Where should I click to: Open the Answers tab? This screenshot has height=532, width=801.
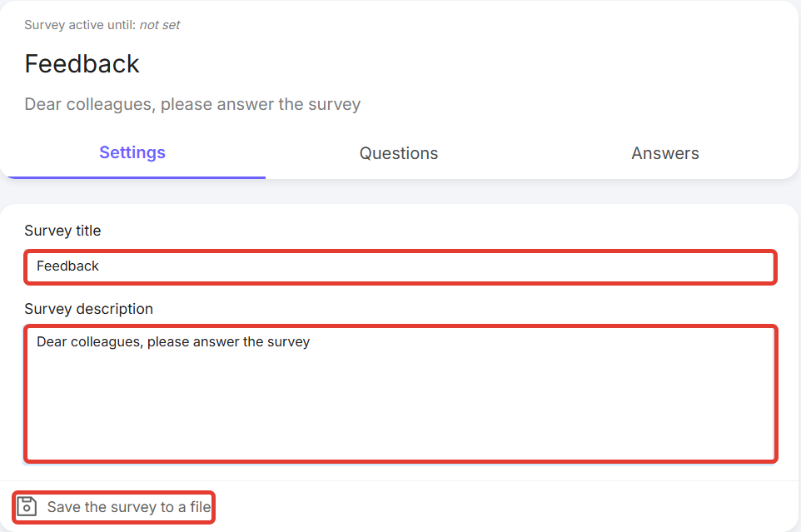point(665,153)
